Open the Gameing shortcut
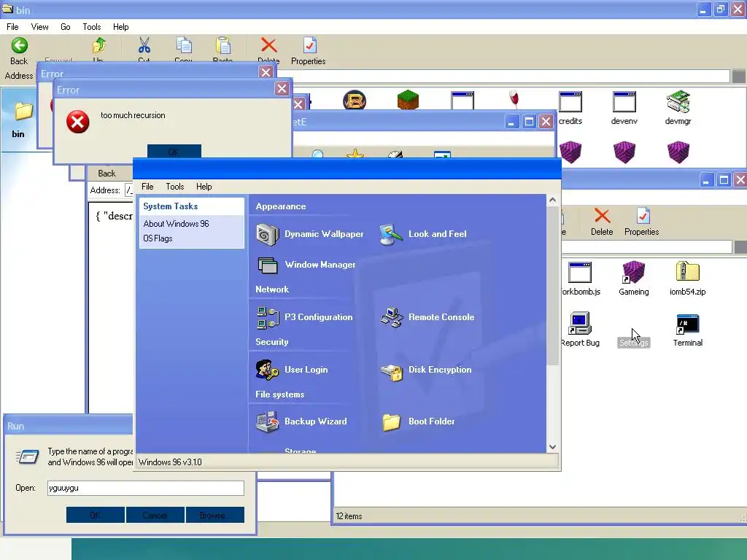 [634, 279]
